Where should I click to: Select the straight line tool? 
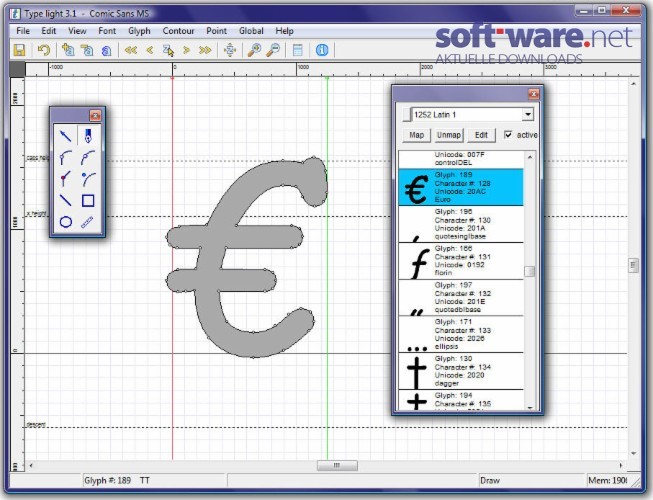coord(66,201)
